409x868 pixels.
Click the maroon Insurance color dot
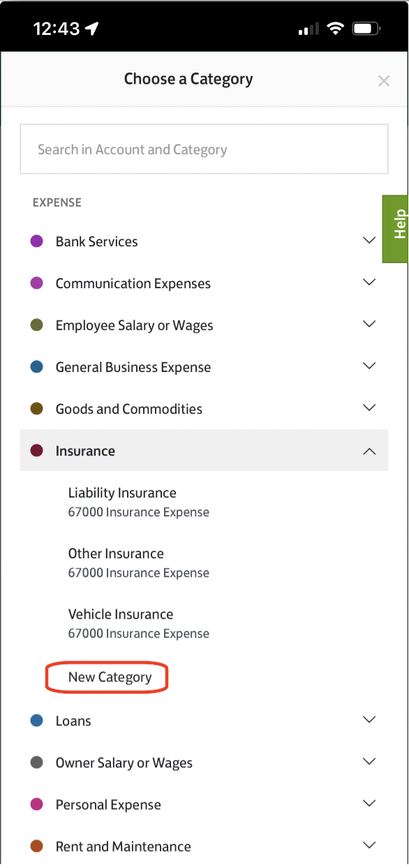click(x=37, y=451)
